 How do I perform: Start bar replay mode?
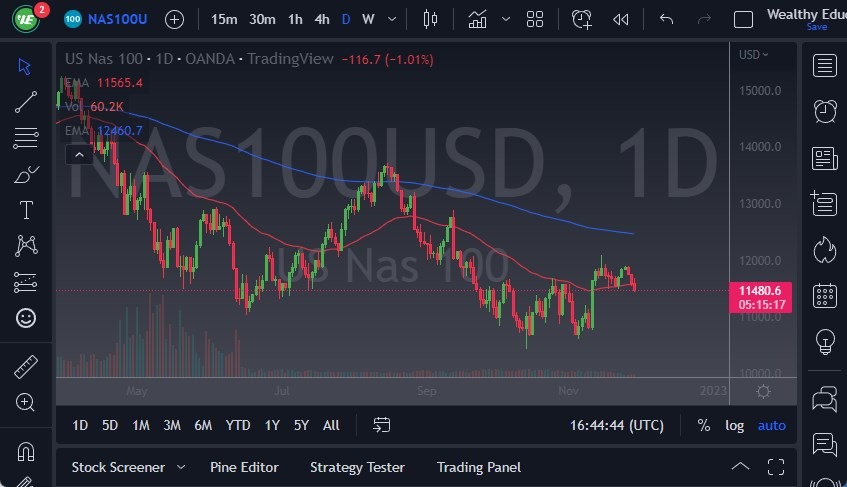point(621,20)
